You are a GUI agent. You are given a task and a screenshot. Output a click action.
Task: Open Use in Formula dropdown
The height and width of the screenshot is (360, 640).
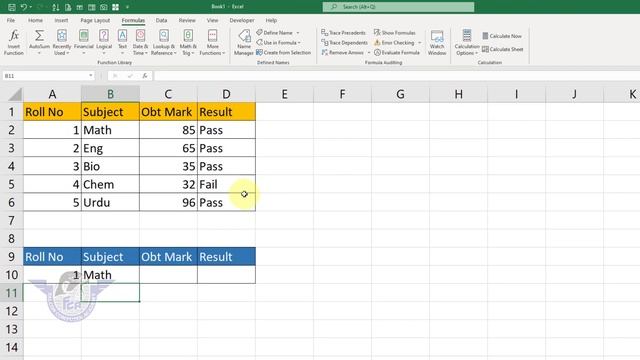[x=278, y=42]
